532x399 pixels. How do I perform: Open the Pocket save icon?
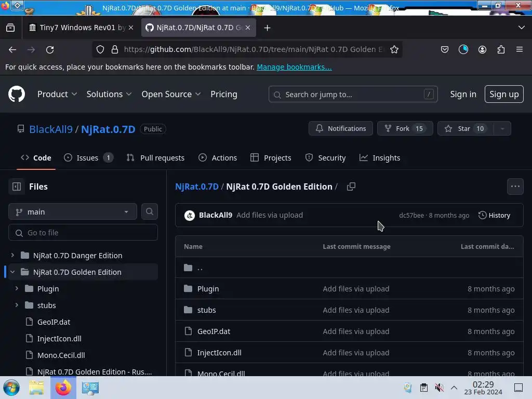click(x=445, y=49)
